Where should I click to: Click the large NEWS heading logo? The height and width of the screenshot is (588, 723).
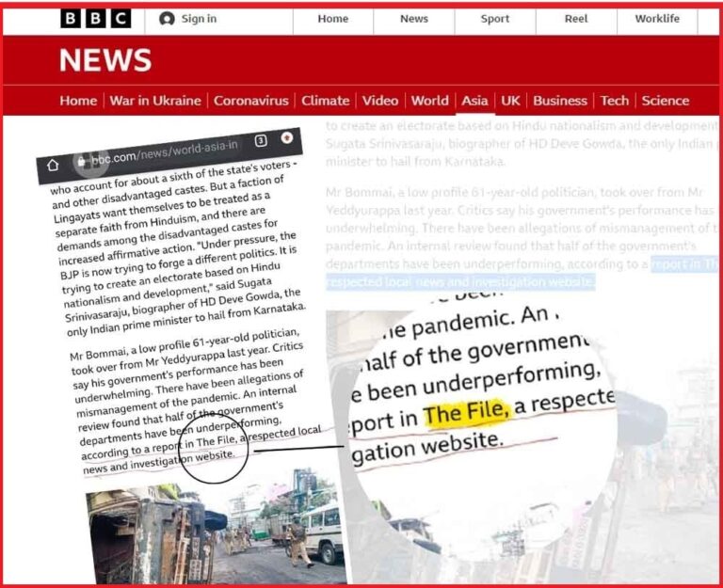point(104,60)
